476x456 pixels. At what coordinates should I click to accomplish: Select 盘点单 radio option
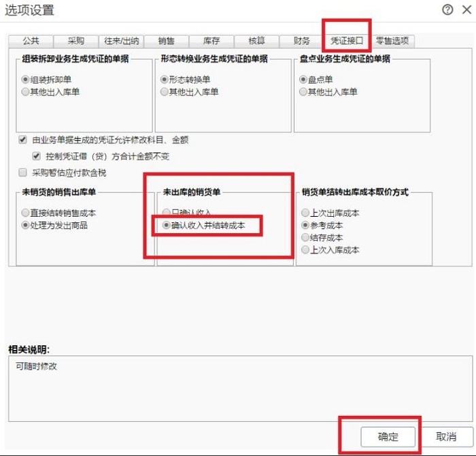tap(316, 80)
